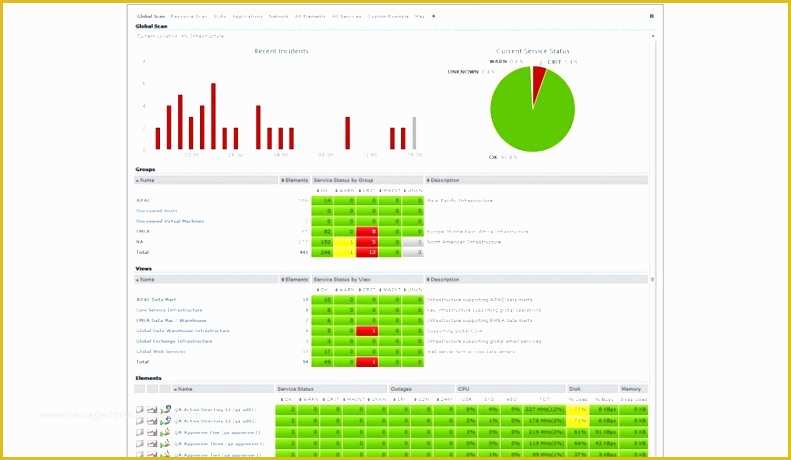Open the Applications tab
791x460 pixels.
pos(247,16)
